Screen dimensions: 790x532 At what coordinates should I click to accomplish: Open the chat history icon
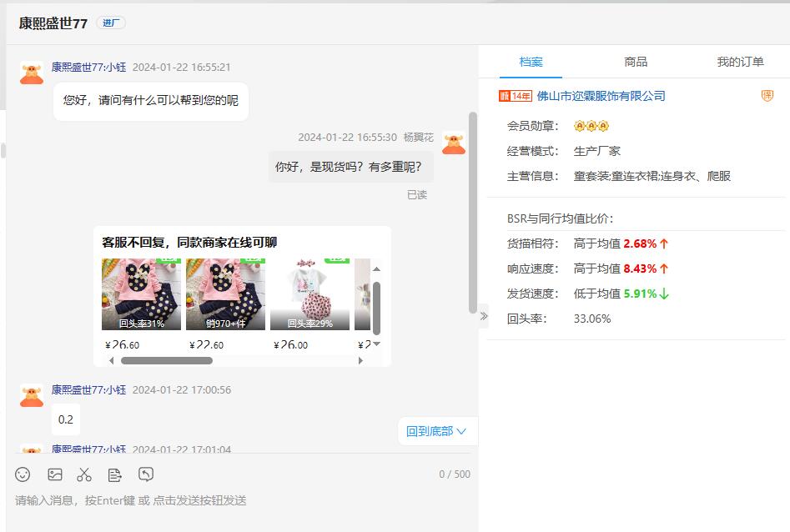(146, 474)
